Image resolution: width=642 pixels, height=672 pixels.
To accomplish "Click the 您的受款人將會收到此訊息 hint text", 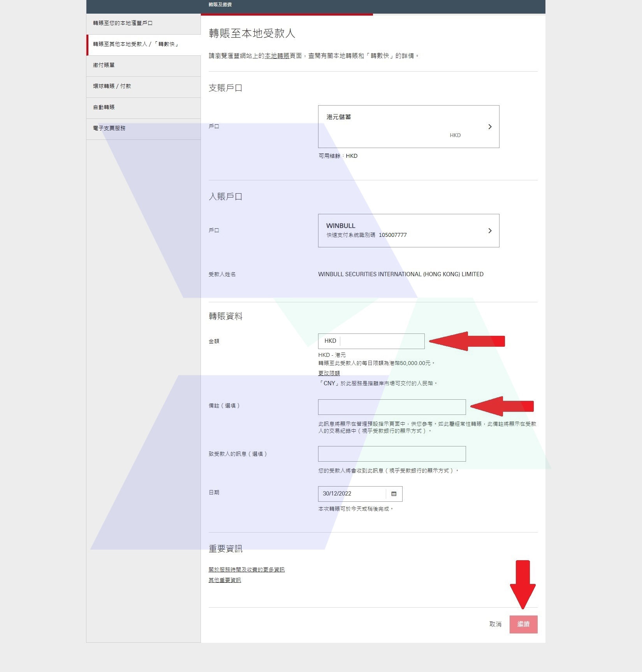I will [388, 471].
